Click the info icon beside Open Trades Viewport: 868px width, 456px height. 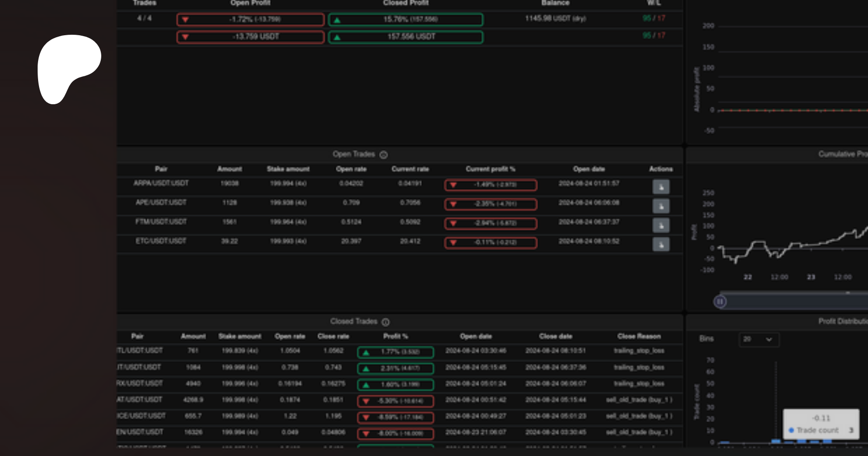384,155
